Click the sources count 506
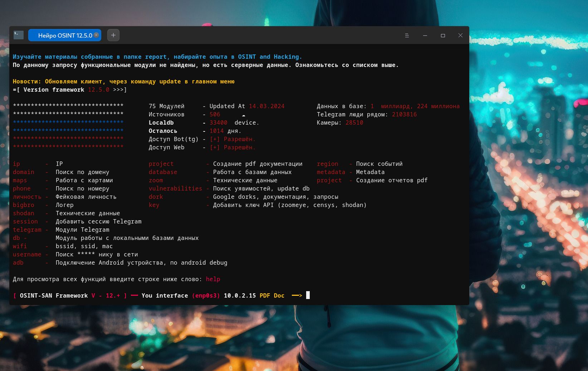The height and width of the screenshot is (371, 588). point(215,114)
